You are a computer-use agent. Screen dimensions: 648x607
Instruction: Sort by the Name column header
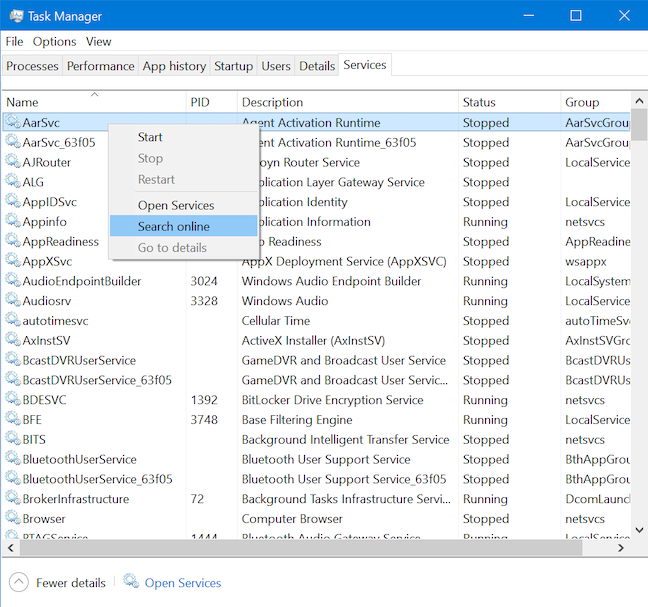pos(94,102)
